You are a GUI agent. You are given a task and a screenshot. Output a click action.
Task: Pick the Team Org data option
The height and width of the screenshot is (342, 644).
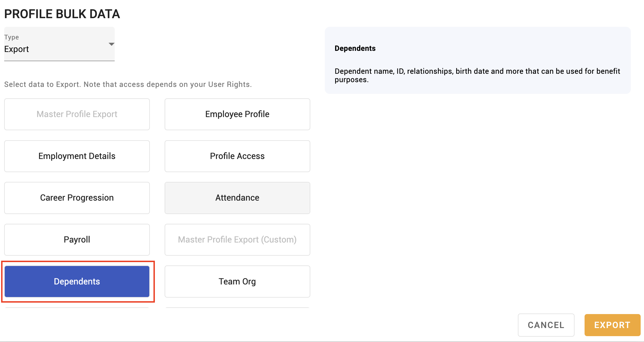pos(237,281)
